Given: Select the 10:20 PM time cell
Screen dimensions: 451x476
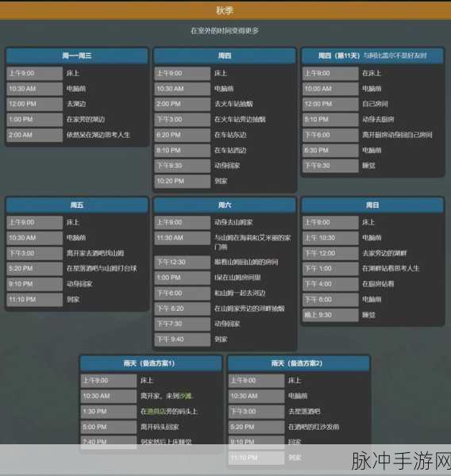Looking at the screenshot, I should pyautogui.click(x=183, y=181).
